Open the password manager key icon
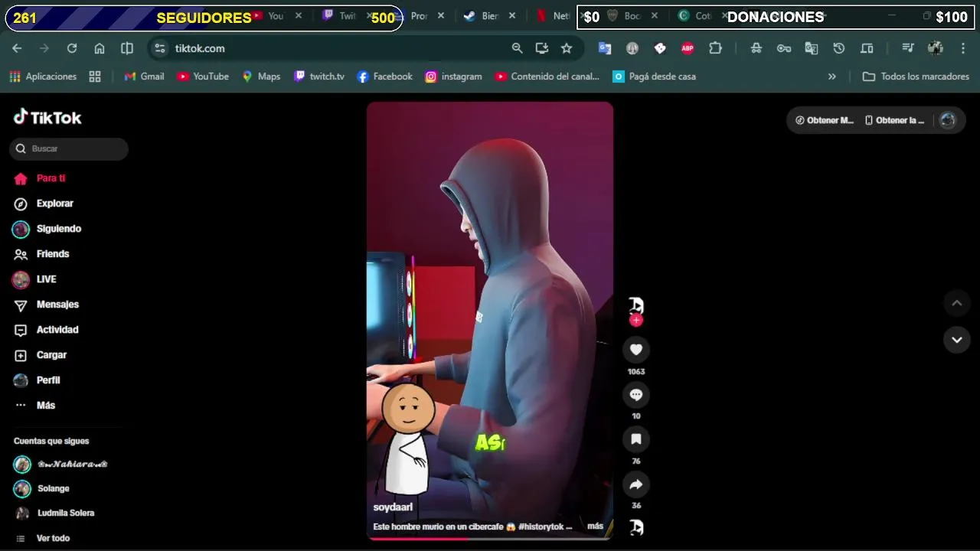980x551 pixels. [x=784, y=48]
